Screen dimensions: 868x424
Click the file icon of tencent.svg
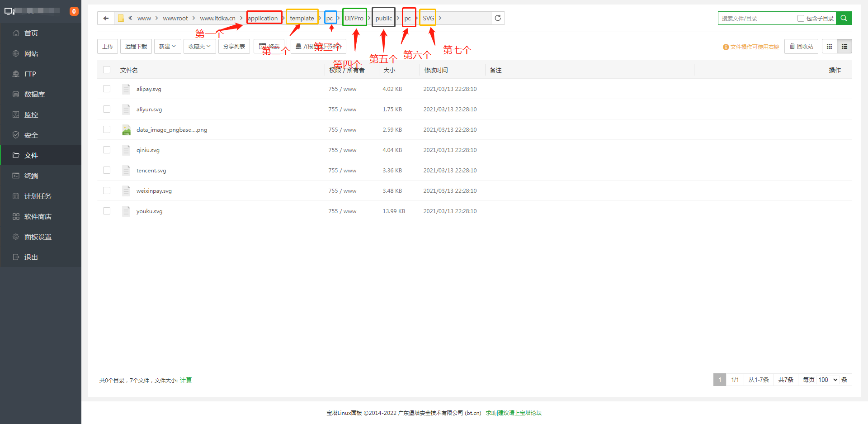pyautogui.click(x=126, y=170)
